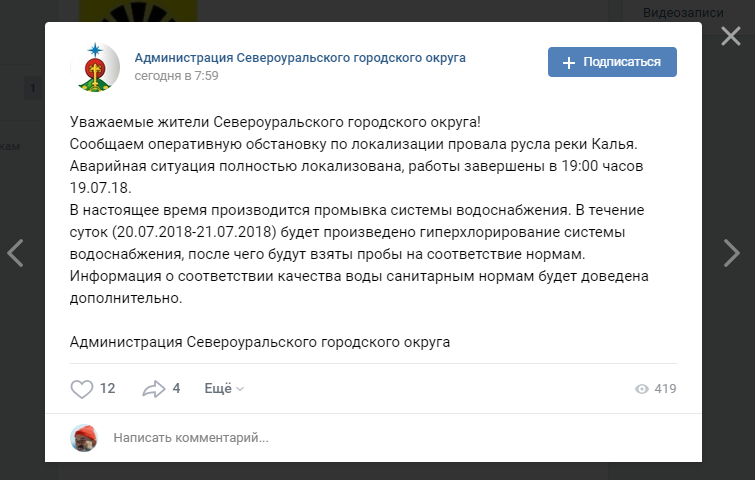Subscribe with the Подписаться button
The image size is (755, 480).
coord(612,62)
